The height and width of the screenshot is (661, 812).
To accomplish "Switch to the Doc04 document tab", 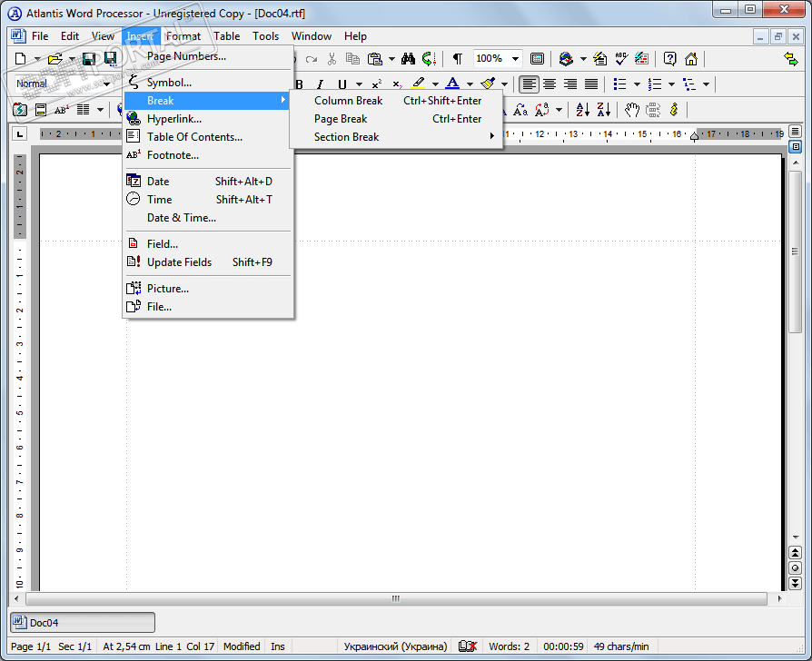I will 83,622.
